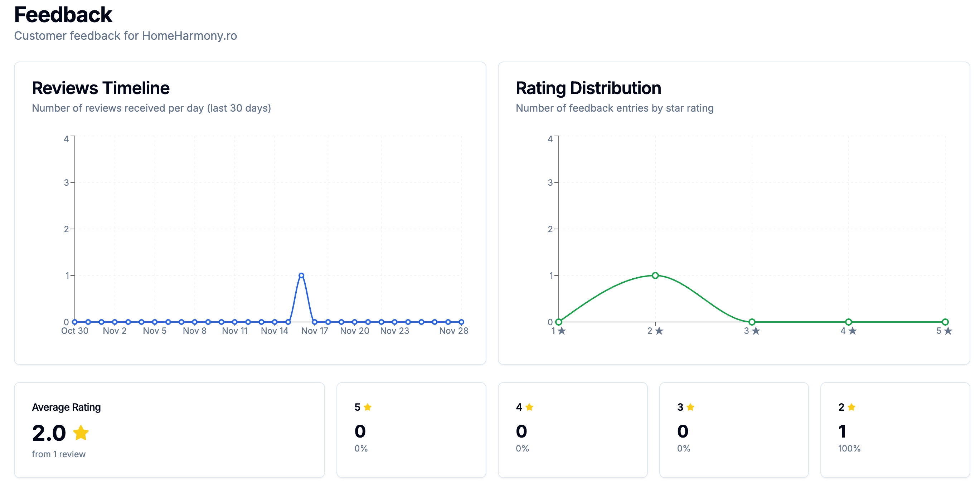Select the black star beside the 5★ axis label

948,331
